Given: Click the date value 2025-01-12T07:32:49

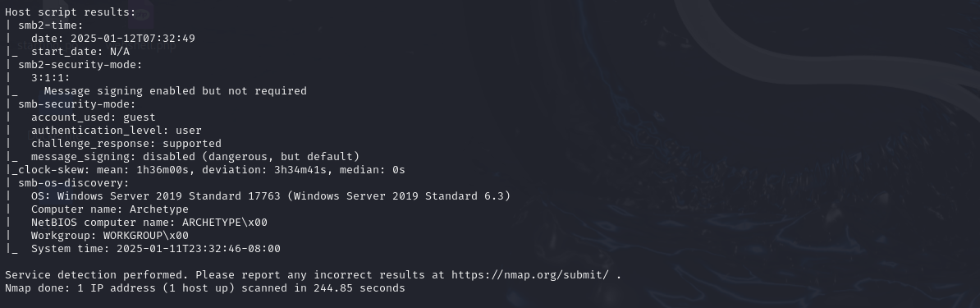Looking at the screenshot, I should coord(132,38).
